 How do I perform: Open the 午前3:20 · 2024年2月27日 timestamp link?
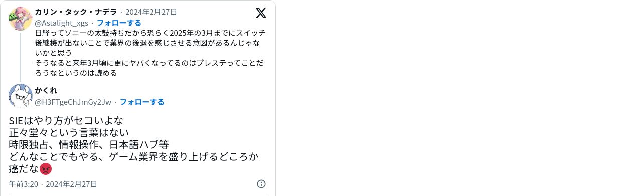pos(53,184)
